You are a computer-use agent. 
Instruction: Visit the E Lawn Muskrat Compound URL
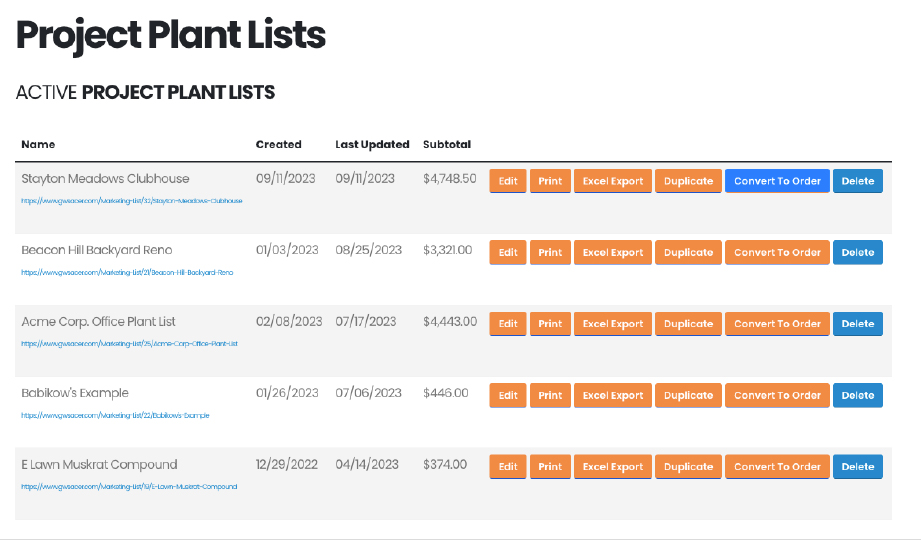tap(129, 487)
